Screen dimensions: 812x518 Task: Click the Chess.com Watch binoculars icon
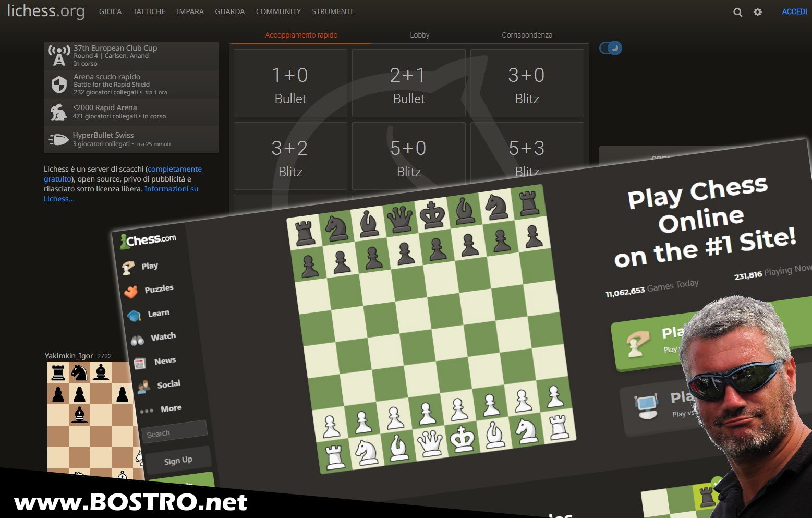(x=137, y=341)
